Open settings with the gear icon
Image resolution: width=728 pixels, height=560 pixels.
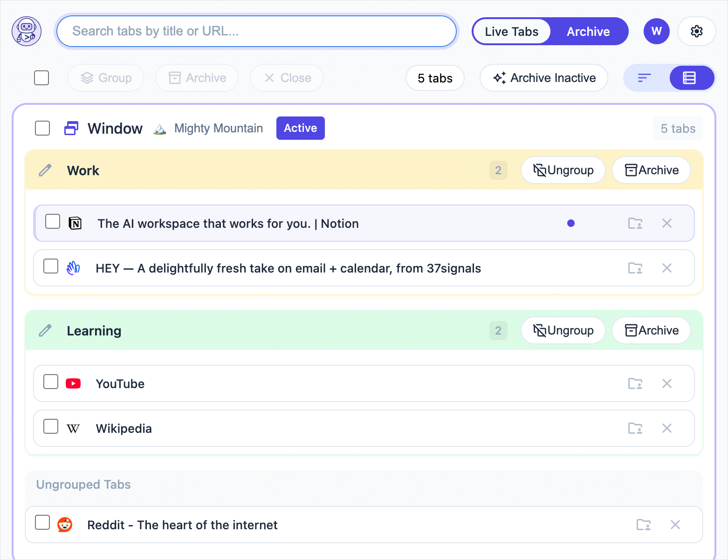[697, 31]
